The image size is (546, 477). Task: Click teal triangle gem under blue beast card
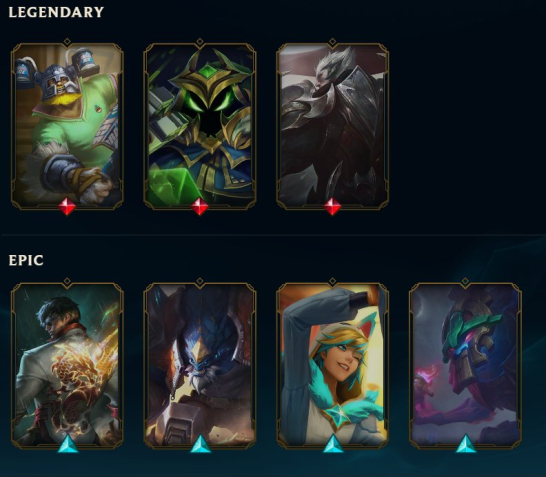(x=200, y=444)
